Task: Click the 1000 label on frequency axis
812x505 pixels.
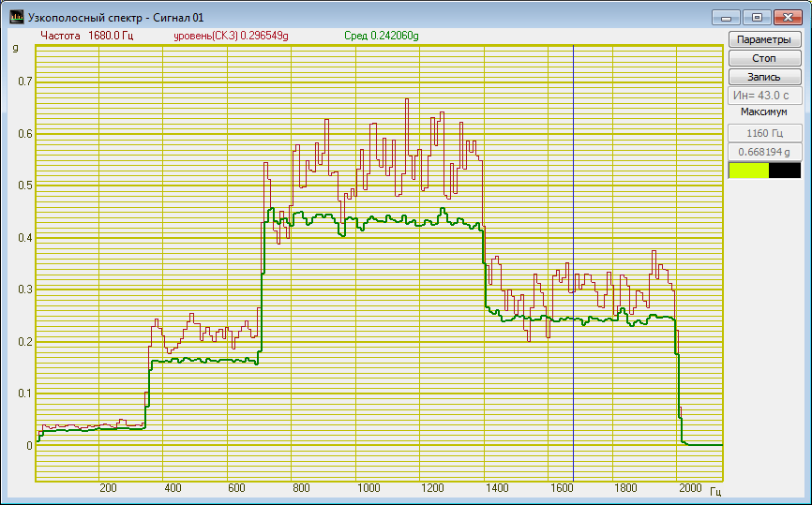Action: pyautogui.click(x=368, y=488)
